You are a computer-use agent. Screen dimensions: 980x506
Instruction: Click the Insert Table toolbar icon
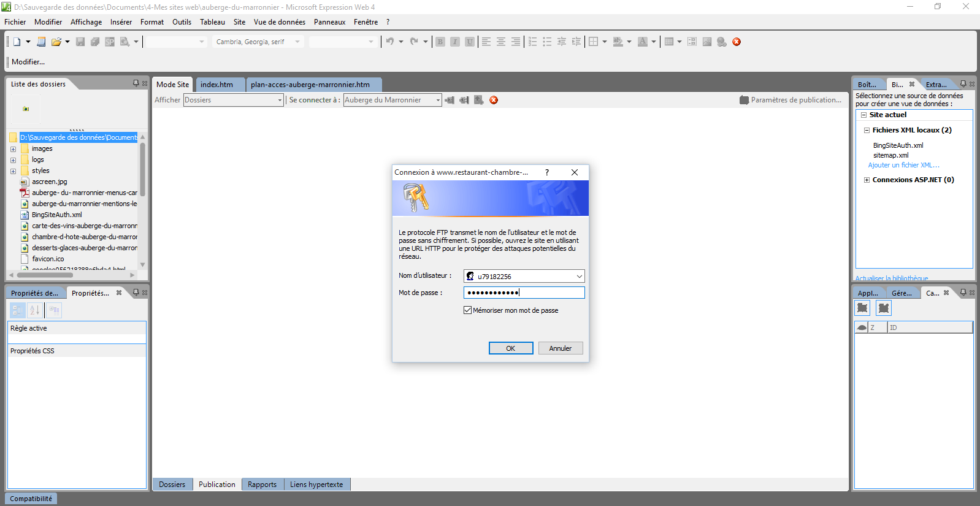[669, 42]
